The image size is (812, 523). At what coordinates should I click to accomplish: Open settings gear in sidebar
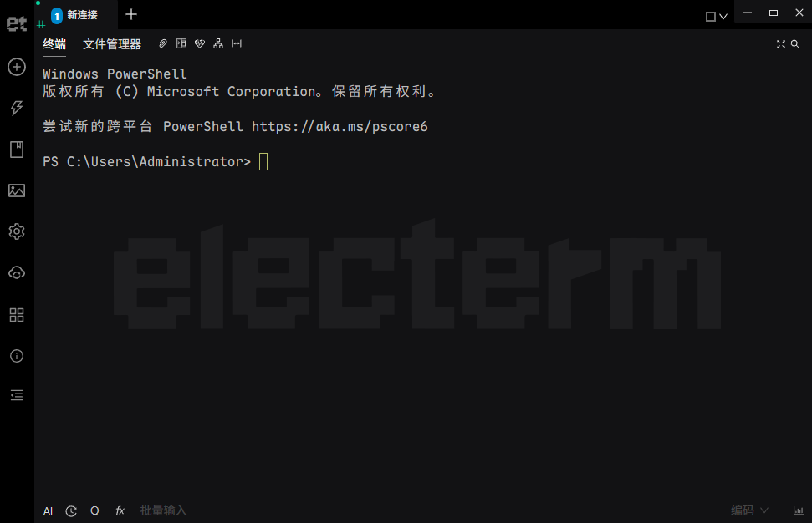17,231
